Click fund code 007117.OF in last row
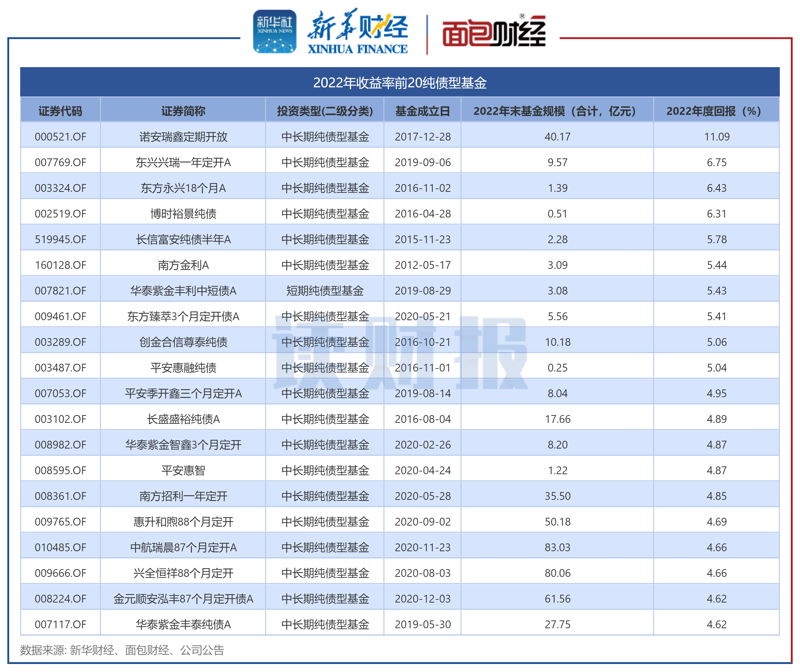 click(x=60, y=624)
